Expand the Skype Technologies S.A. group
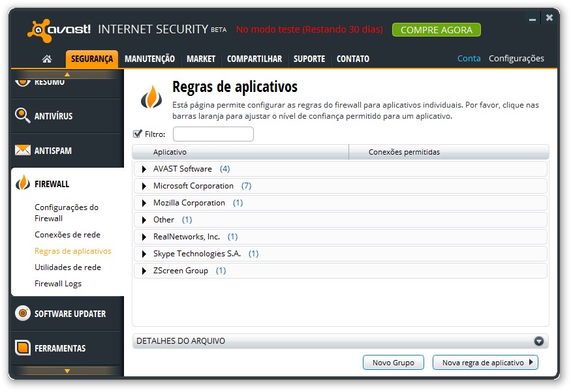 point(144,254)
